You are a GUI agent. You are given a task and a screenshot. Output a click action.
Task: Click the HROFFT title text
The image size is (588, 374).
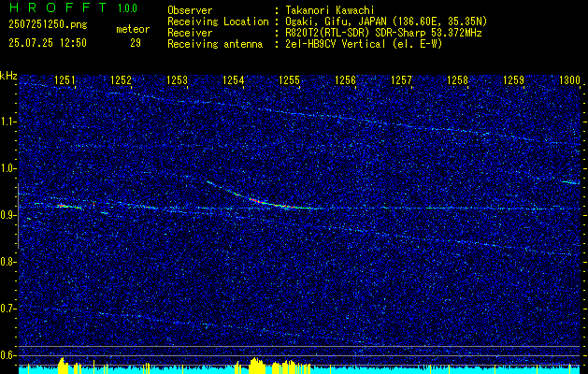point(58,7)
